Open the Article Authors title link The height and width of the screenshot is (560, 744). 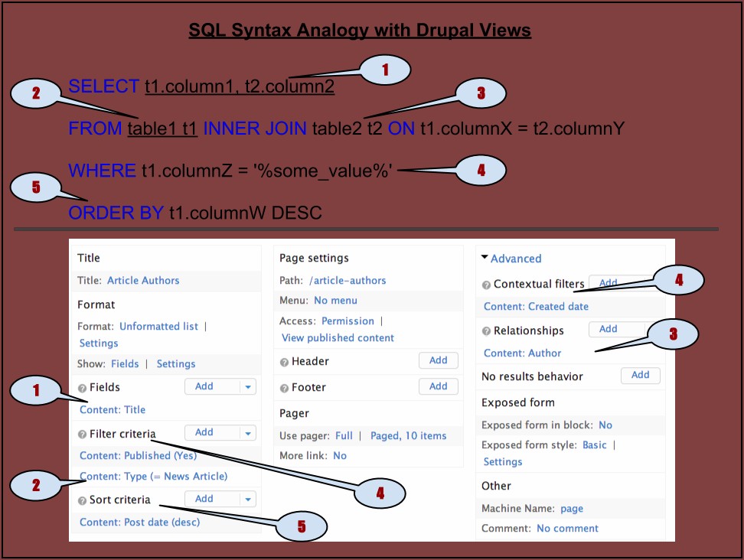143,281
